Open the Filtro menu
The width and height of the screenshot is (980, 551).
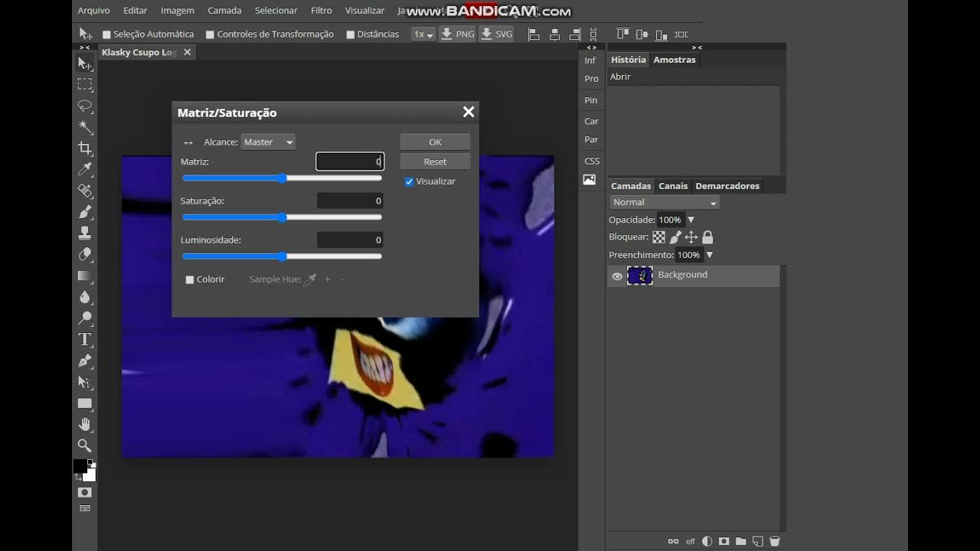pos(322,11)
